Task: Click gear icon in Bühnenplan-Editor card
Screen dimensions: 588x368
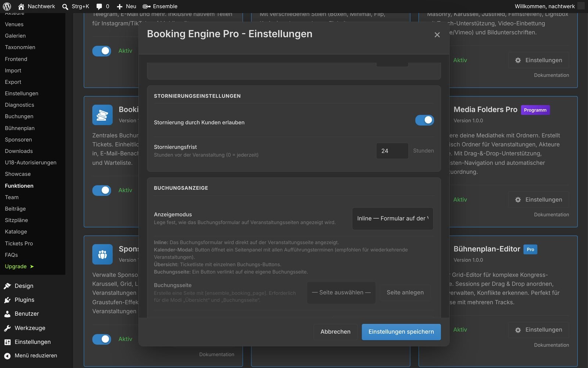Action: pos(518,330)
